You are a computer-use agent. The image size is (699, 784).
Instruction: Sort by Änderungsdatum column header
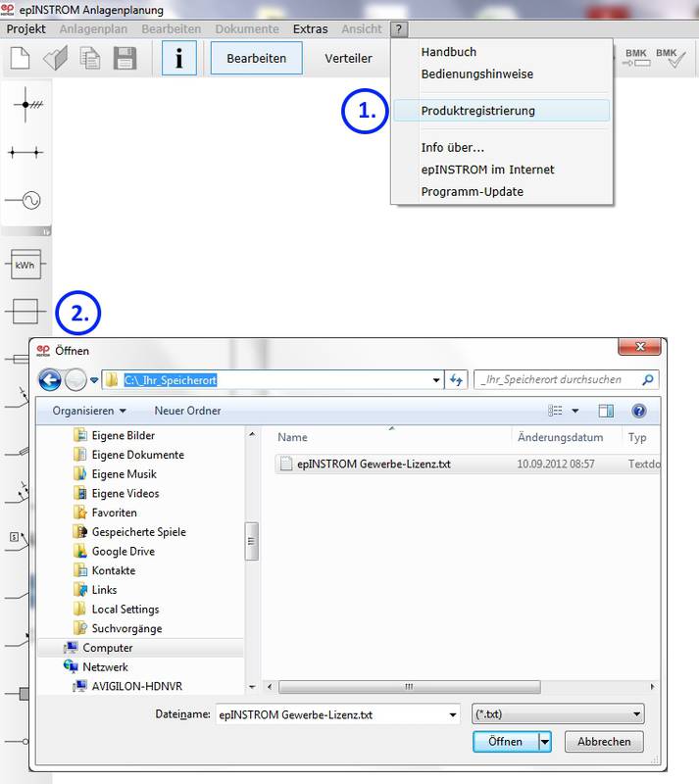(561, 437)
